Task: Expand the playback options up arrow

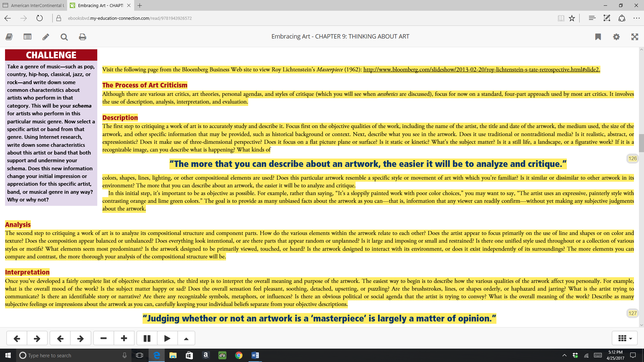Action: [x=186, y=339]
